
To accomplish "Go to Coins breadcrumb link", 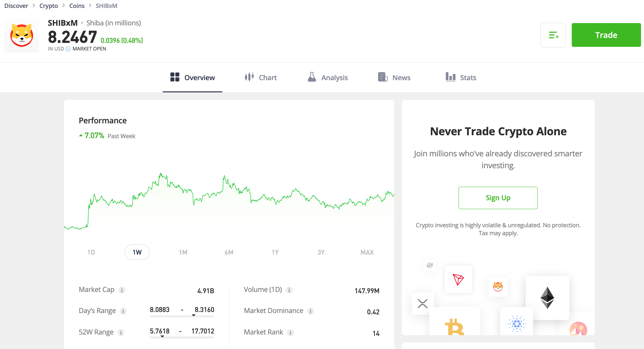I will [x=77, y=6].
